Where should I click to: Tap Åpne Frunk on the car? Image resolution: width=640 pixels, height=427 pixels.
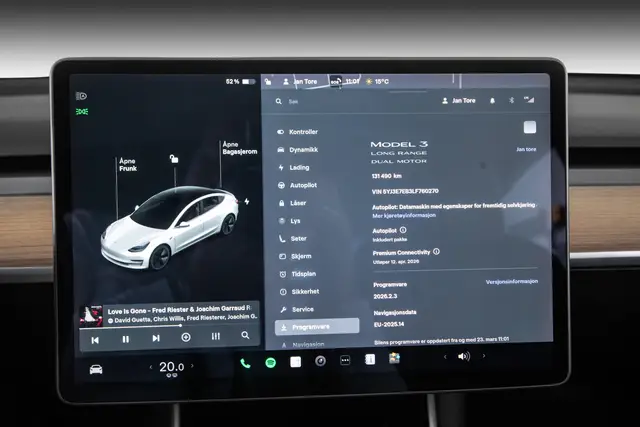[128, 165]
